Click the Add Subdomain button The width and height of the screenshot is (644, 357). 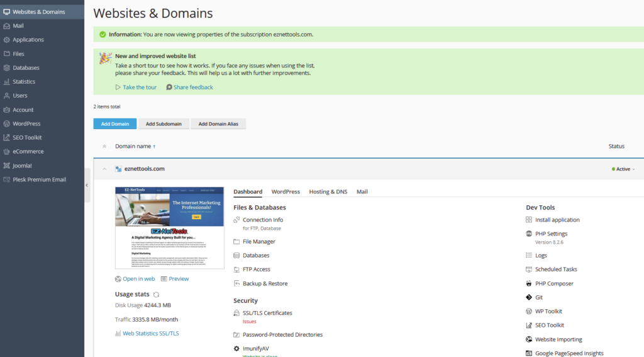click(x=164, y=124)
